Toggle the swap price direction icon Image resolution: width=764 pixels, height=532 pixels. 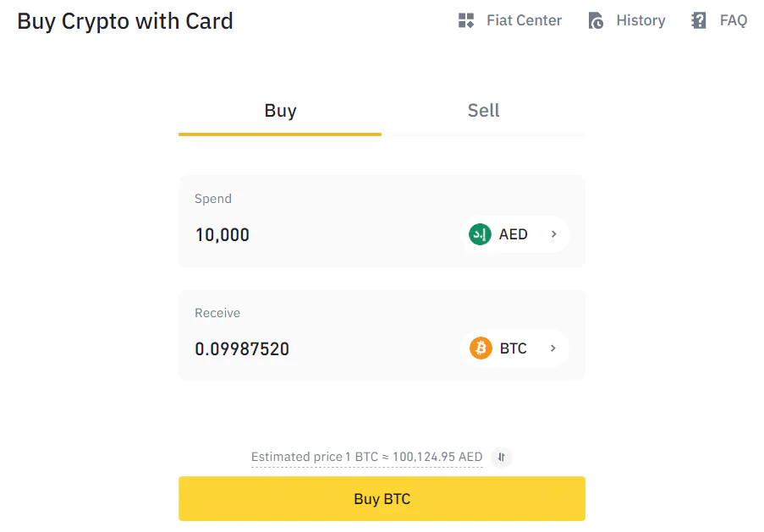(502, 457)
